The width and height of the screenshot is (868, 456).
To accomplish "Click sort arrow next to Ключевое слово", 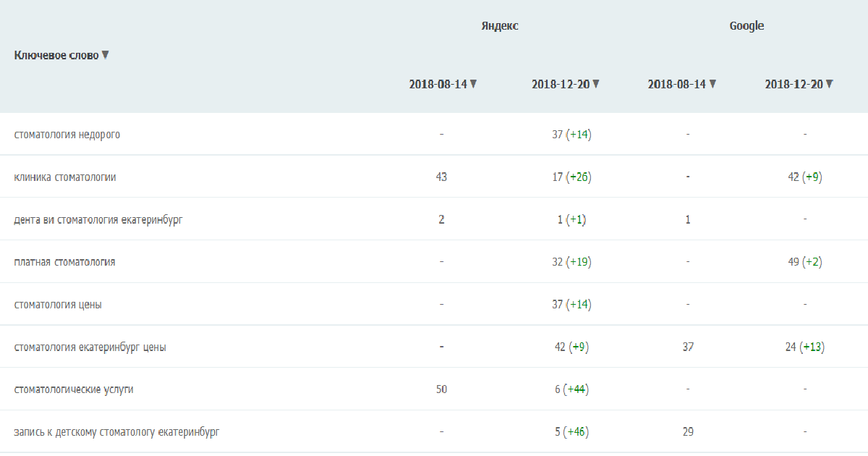I will (x=106, y=55).
